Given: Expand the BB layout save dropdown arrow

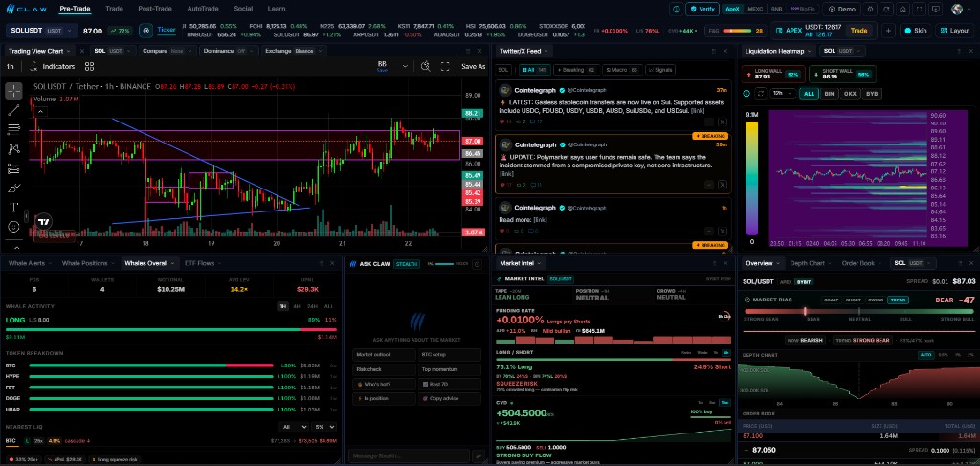Looking at the screenshot, I should (x=405, y=66).
